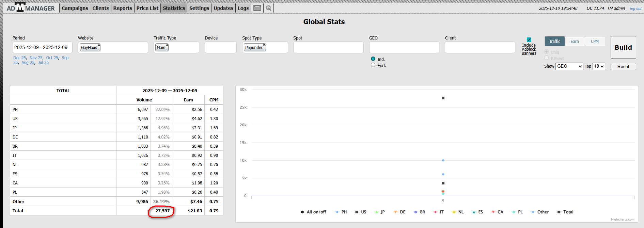Screen dimensions: 644x228
Task: Toggle ES series in chart legend
Action: pos(477,212)
